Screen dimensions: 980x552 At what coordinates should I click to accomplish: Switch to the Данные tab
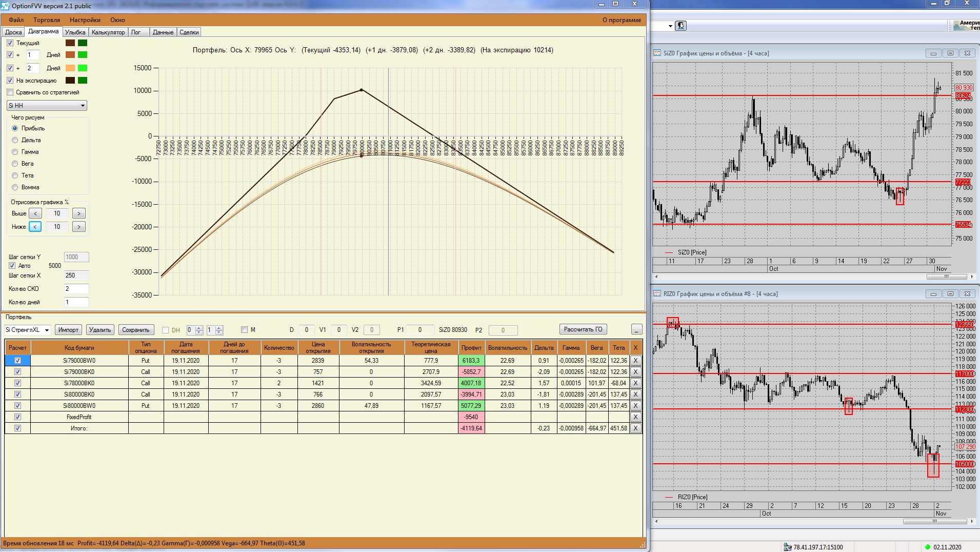163,32
